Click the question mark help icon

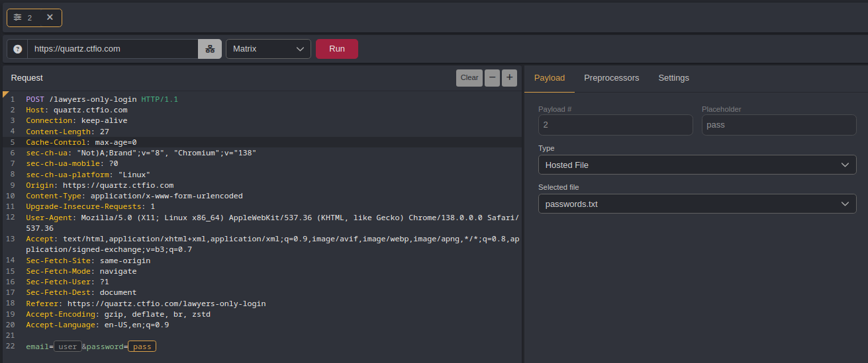17,49
